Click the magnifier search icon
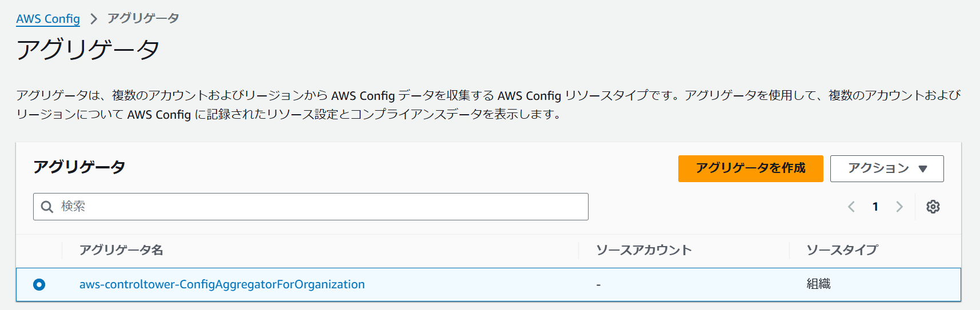 47,207
